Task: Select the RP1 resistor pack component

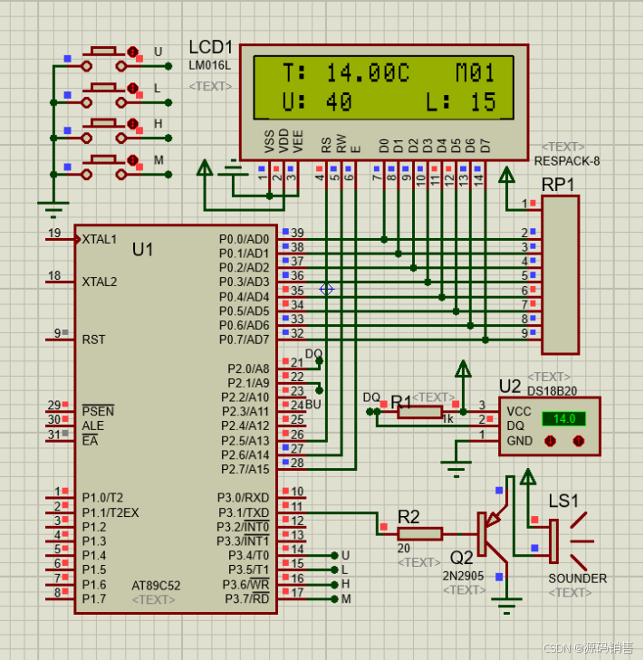Action: 560,275
